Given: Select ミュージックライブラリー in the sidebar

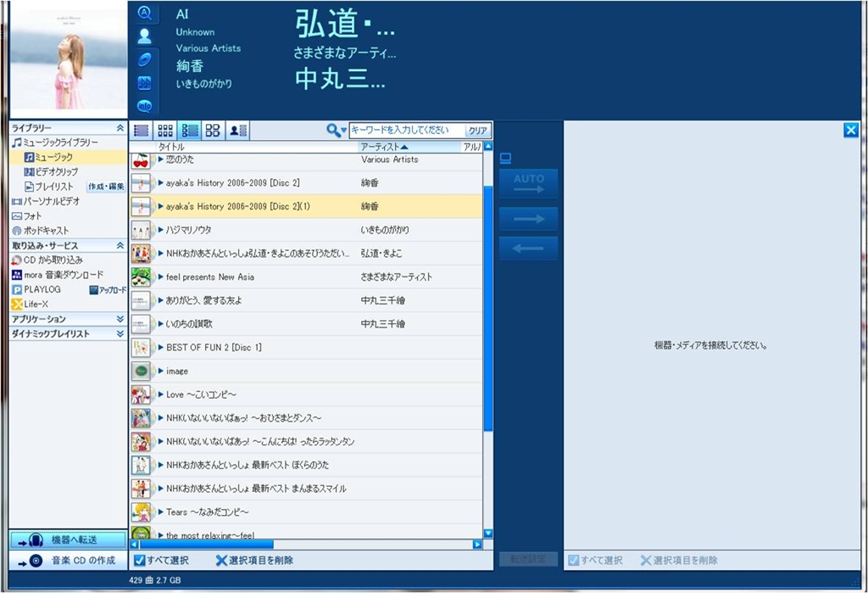Looking at the screenshot, I should (x=55, y=143).
